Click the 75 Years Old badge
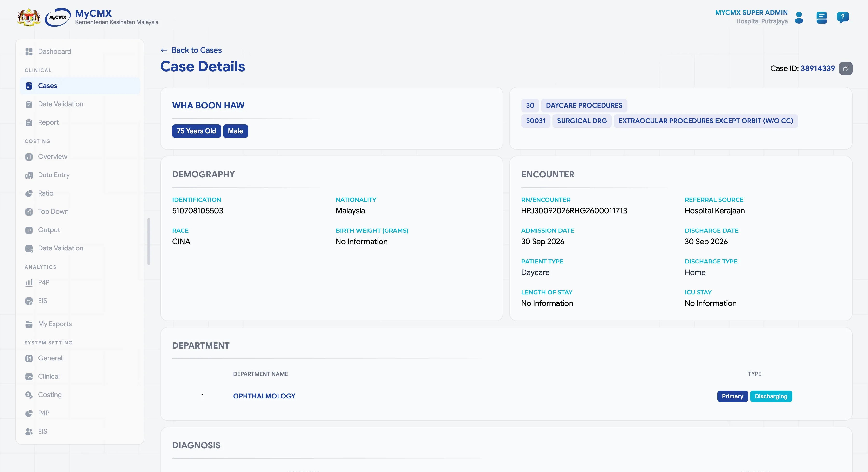This screenshot has height=472, width=868. (196, 131)
